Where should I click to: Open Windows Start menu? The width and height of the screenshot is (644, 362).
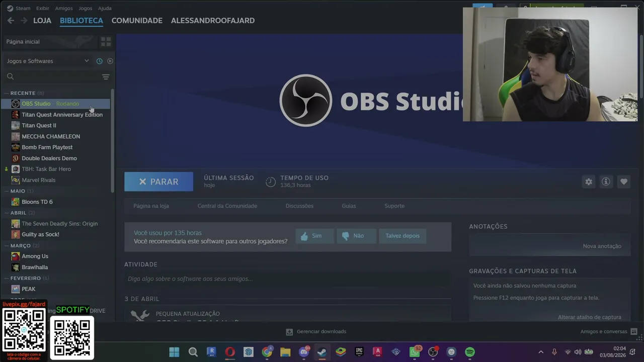(174, 352)
